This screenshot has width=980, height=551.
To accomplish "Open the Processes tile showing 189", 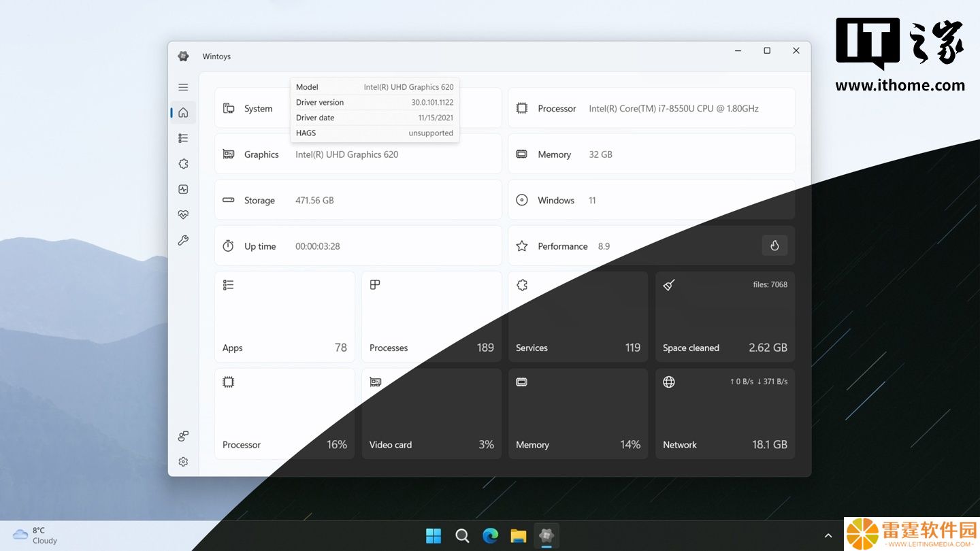I will 431,317.
